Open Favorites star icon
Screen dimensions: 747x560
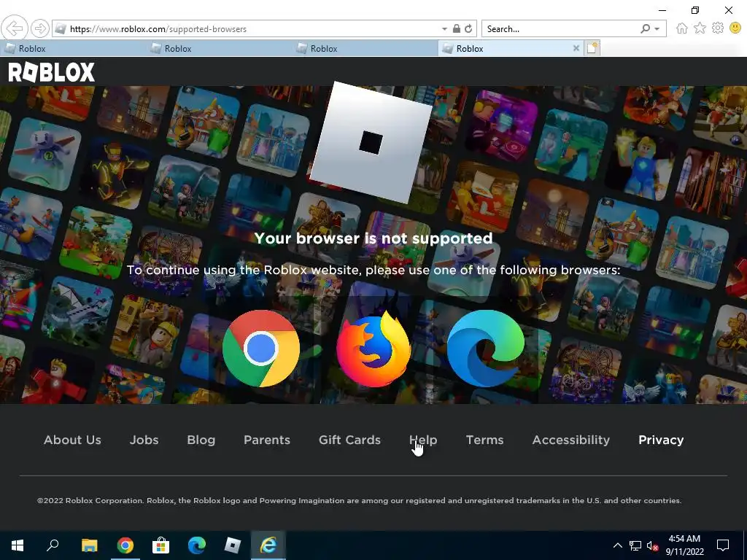tap(700, 28)
